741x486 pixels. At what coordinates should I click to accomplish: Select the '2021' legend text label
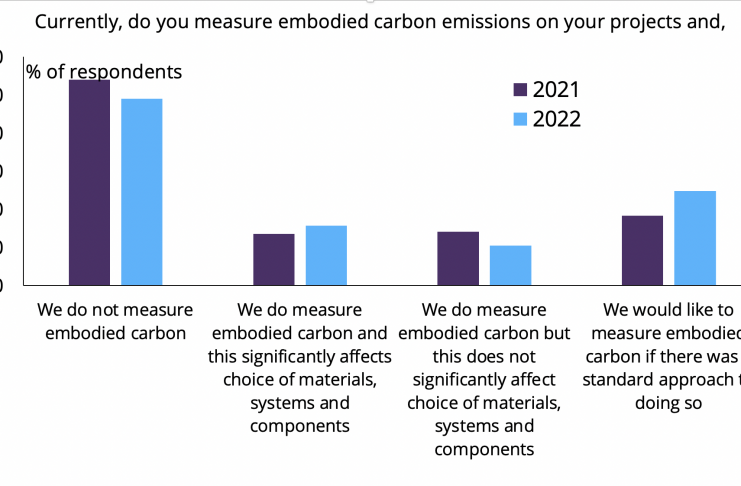tap(556, 90)
